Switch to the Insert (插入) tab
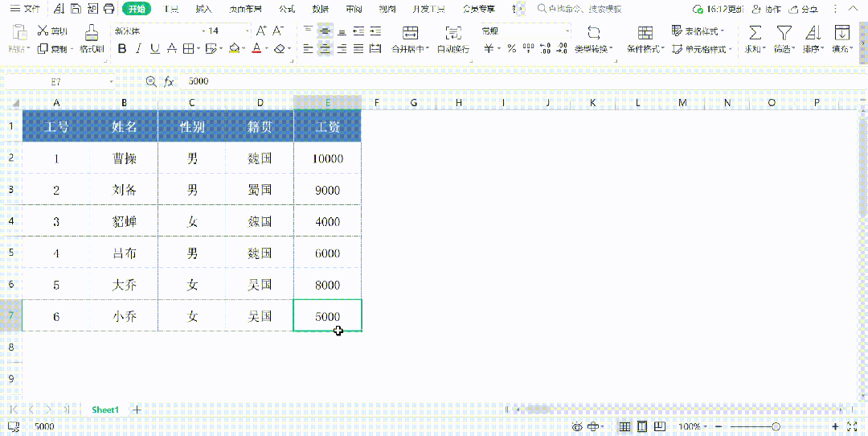 [203, 10]
